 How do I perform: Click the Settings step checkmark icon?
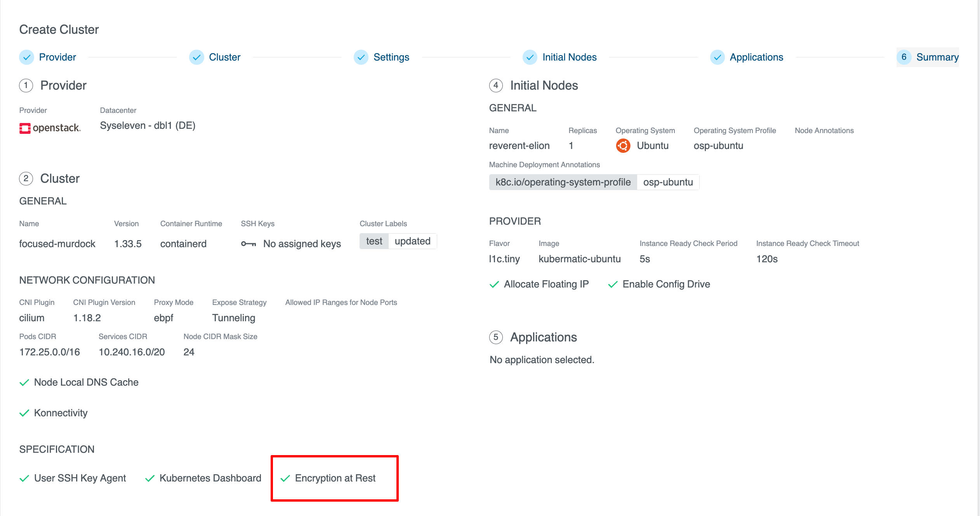tap(361, 57)
